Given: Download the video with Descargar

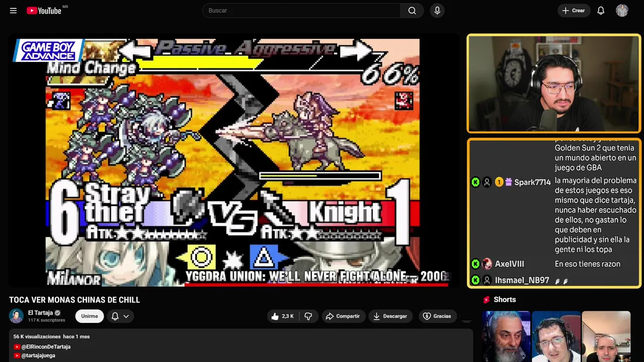Looking at the screenshot, I should click(390, 316).
